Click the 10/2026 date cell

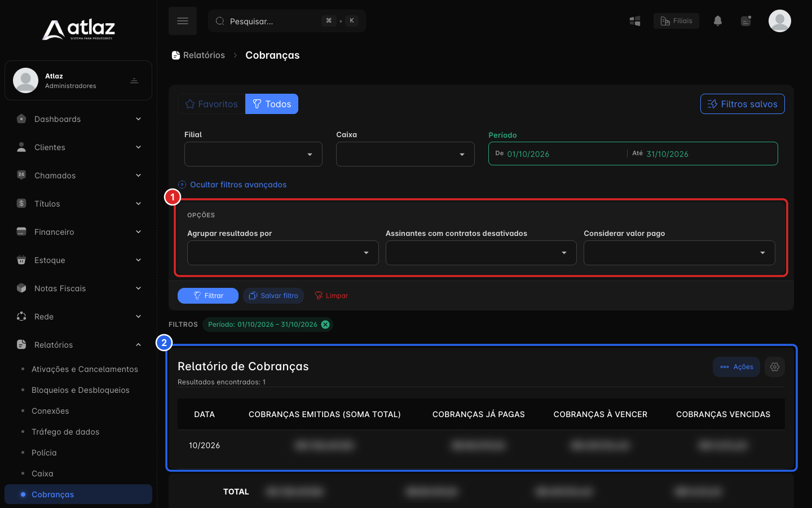[204, 445]
